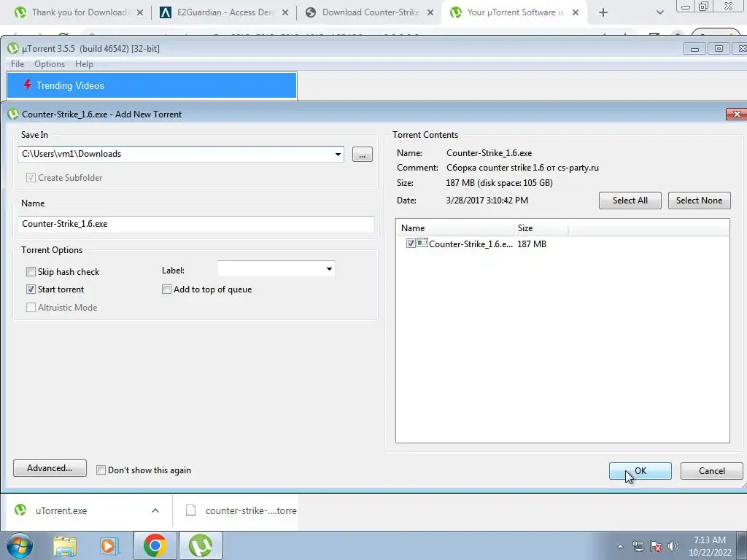Cancel the Add New Torrent dialog
The image size is (747, 560).
[711, 471]
